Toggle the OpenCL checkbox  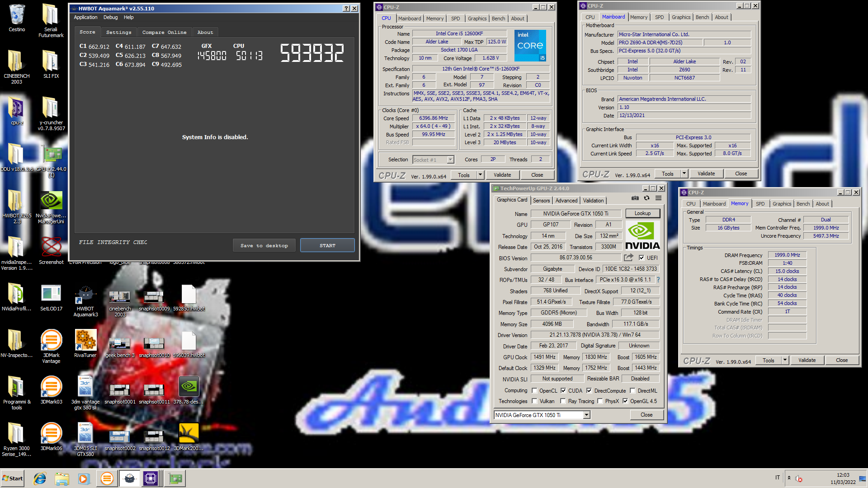point(534,390)
